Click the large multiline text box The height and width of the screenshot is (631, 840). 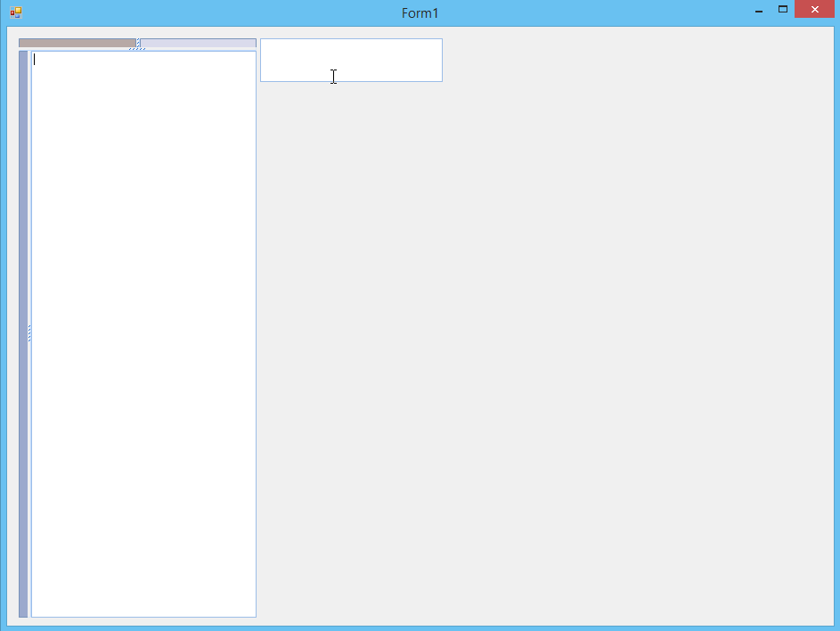[x=143, y=334]
